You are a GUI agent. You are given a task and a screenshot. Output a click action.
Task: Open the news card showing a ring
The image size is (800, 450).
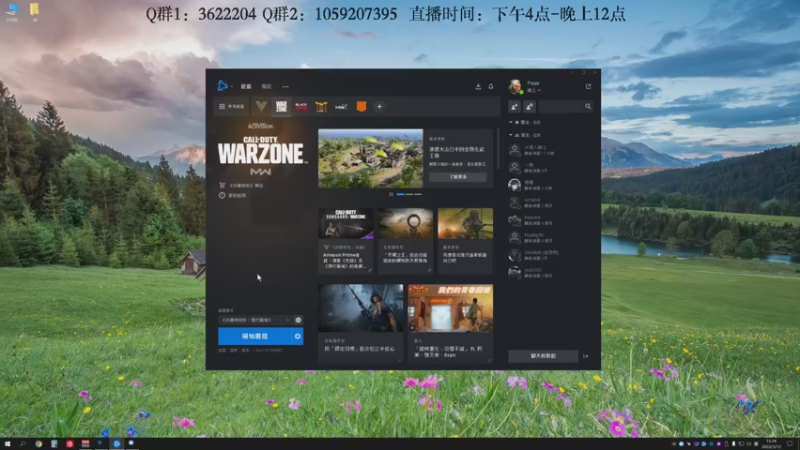click(x=406, y=240)
